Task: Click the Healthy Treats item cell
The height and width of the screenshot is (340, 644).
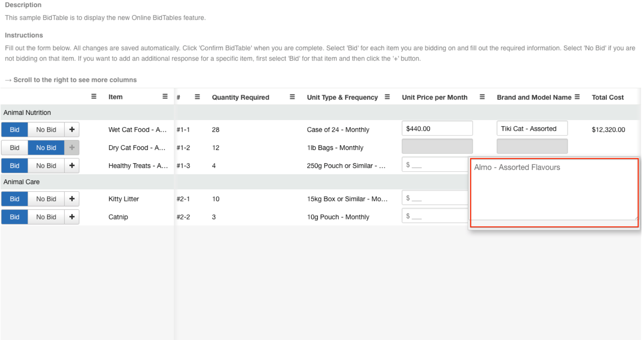Action: [x=138, y=166]
